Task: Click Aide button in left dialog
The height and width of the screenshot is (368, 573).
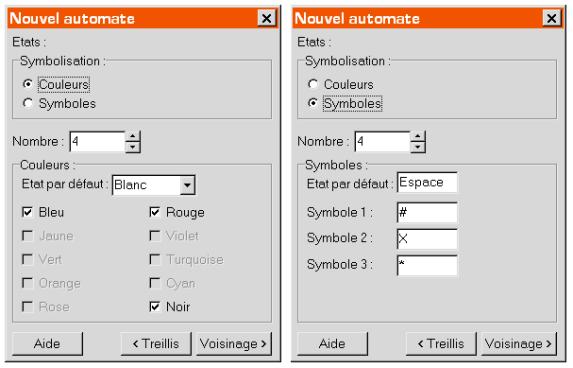Action: [48, 344]
